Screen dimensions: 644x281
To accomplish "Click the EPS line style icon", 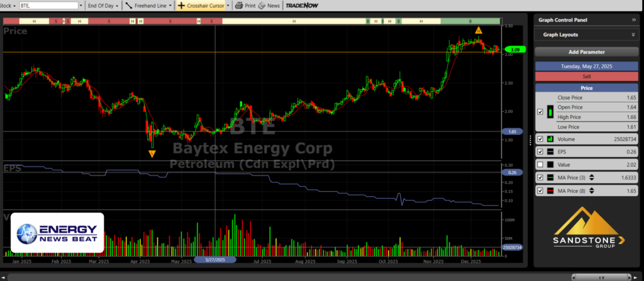I will [x=550, y=152].
